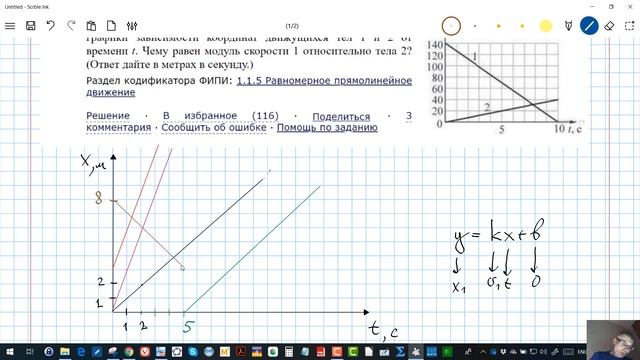Open the Scrble Ink hamburger menu
Screen dimensions: 640x360
coord(10,26)
